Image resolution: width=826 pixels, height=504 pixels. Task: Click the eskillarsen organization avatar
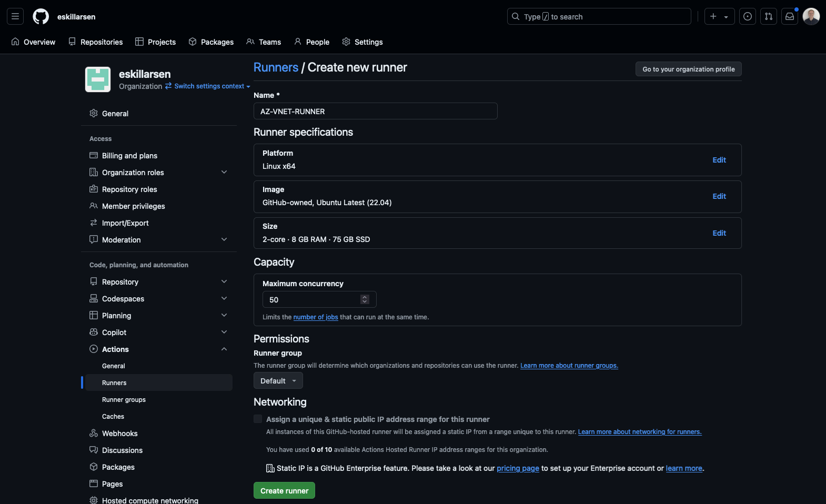(98, 79)
